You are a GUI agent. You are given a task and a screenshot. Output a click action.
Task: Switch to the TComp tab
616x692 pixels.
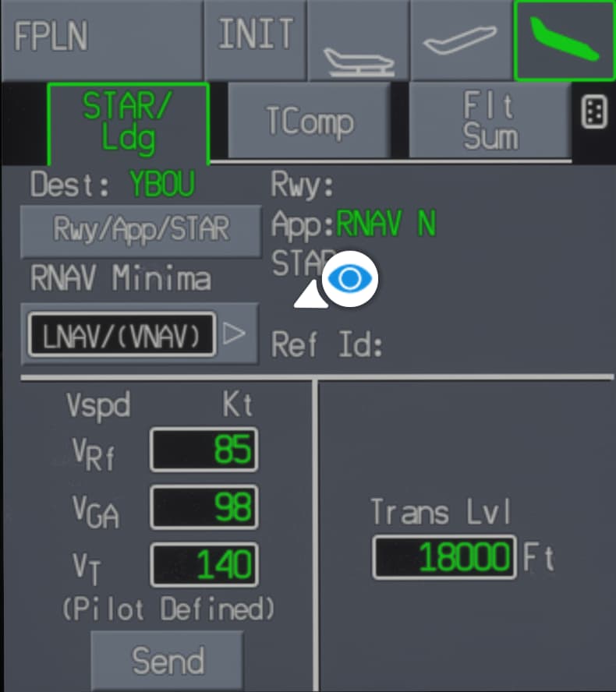(310, 122)
